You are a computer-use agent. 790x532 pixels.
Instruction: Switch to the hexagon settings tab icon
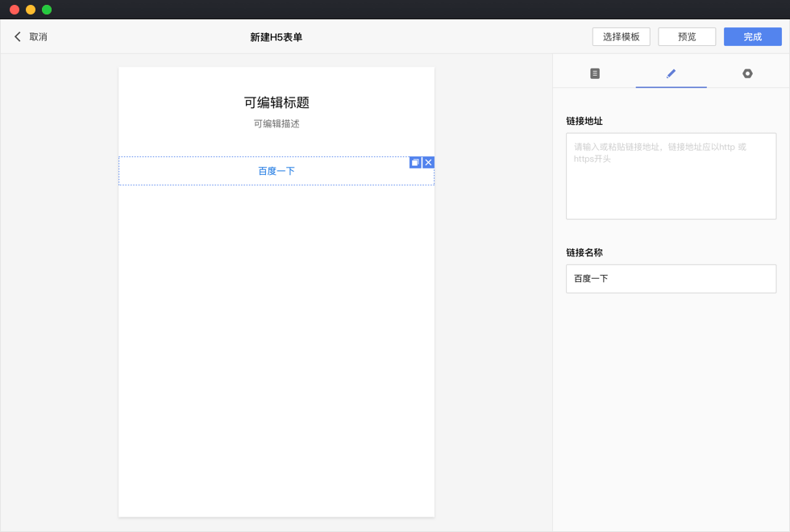tap(747, 73)
